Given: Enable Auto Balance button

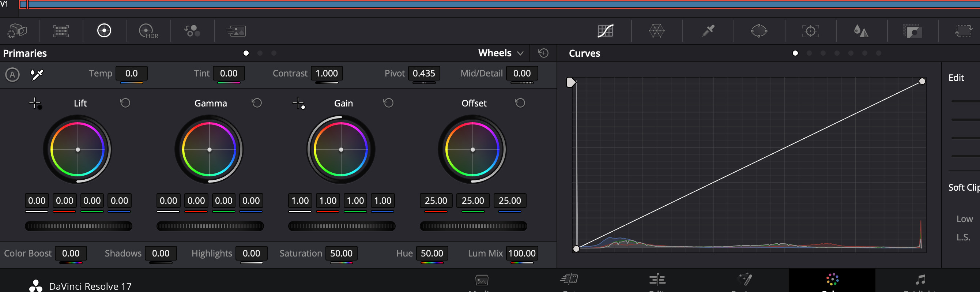Looking at the screenshot, I should (12, 74).
